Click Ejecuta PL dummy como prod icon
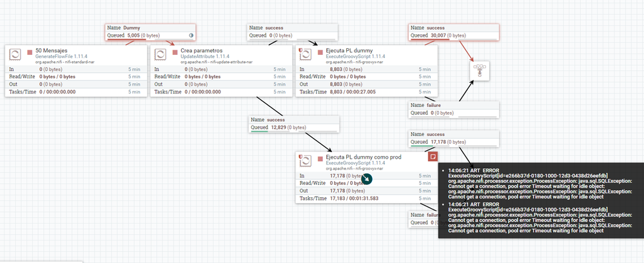Viewport: 644px width, 263px height. 305,161
